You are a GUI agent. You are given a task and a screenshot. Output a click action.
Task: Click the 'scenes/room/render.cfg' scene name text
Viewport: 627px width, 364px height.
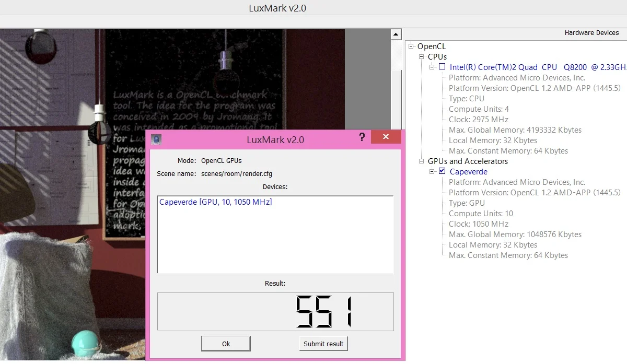(237, 174)
